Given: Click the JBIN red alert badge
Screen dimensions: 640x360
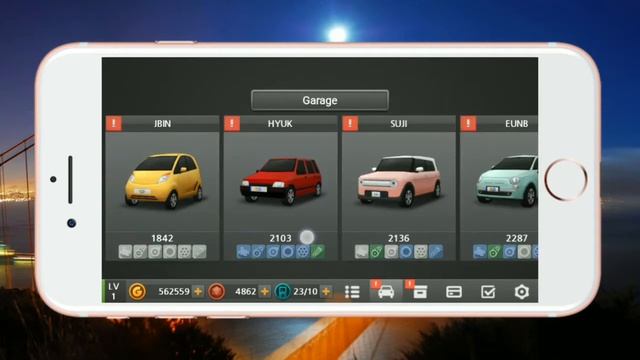Looking at the screenshot, I should pos(114,123).
